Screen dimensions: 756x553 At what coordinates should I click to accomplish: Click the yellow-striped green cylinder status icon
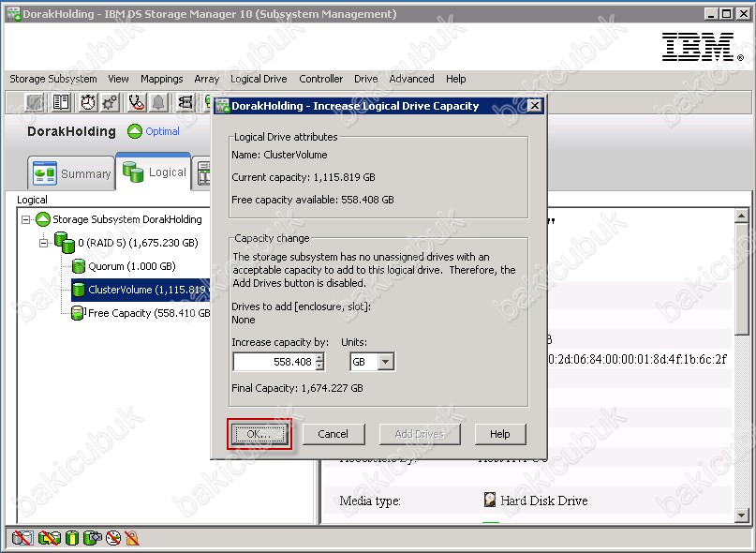72,538
